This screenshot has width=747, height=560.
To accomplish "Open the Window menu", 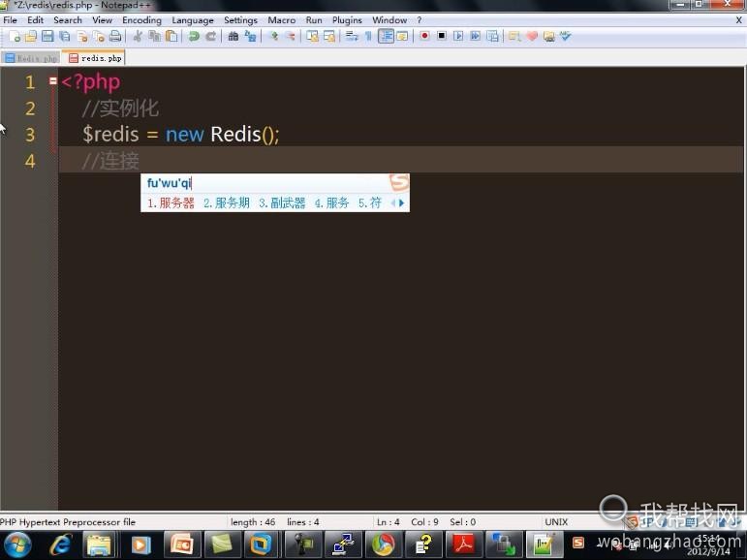I will tap(389, 20).
